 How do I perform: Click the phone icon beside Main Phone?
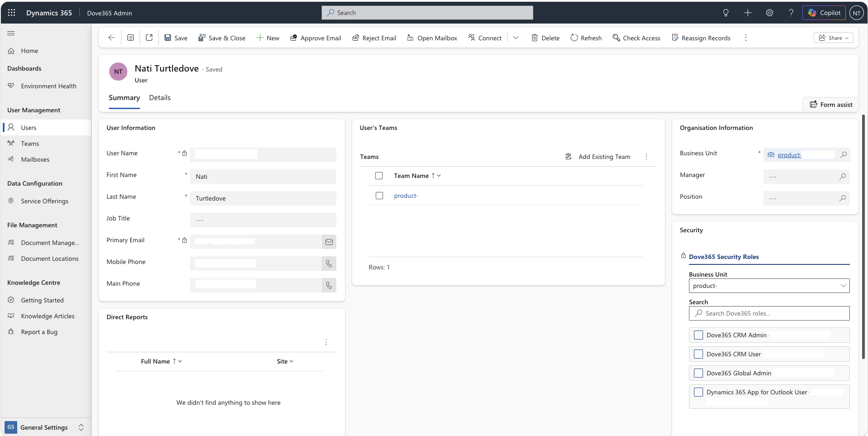(329, 285)
